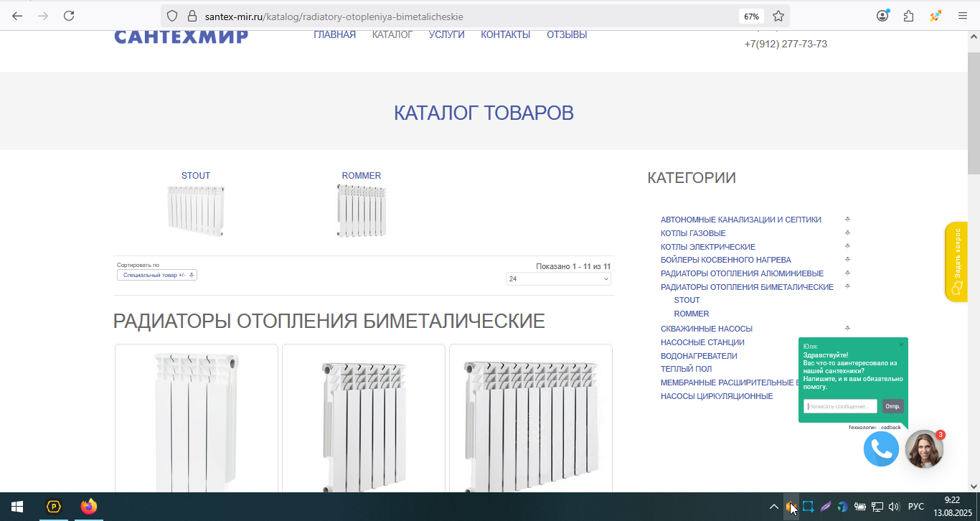The image size is (980, 521).
Task: Open the КОНТАКТЫ menu item
Action: point(505,34)
